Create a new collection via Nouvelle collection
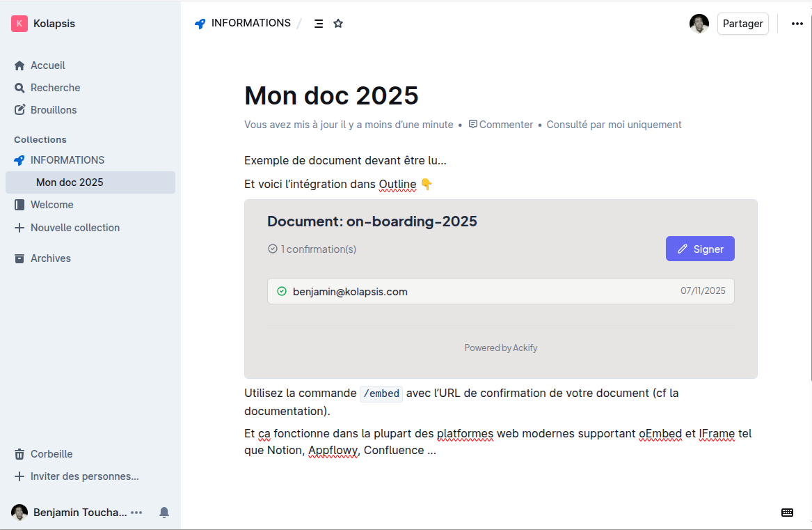812x530 pixels. click(74, 228)
